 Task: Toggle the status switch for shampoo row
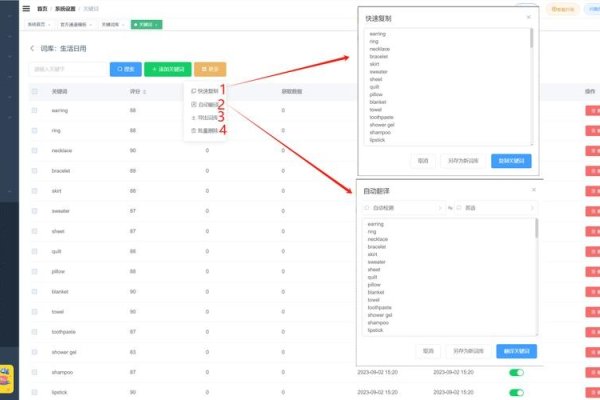pos(516,372)
